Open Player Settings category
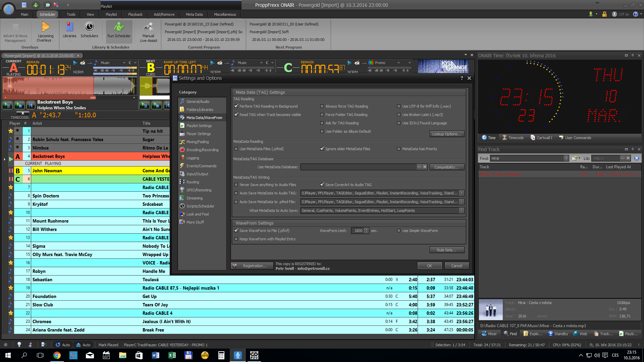 point(199,134)
